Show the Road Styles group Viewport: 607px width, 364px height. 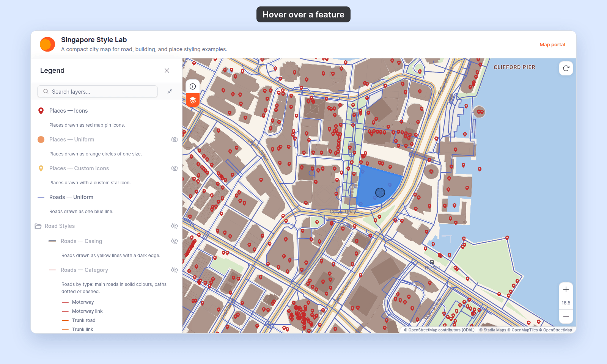pyautogui.click(x=175, y=226)
